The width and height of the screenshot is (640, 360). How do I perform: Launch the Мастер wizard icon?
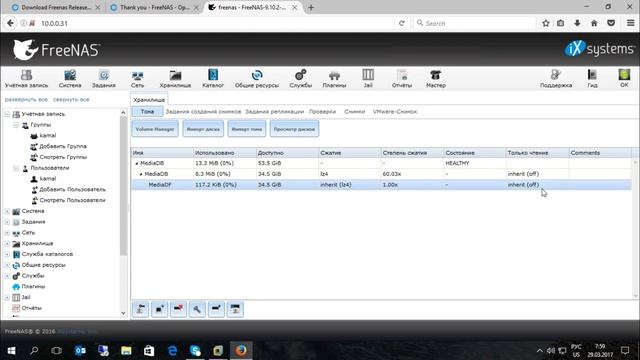(x=436, y=78)
